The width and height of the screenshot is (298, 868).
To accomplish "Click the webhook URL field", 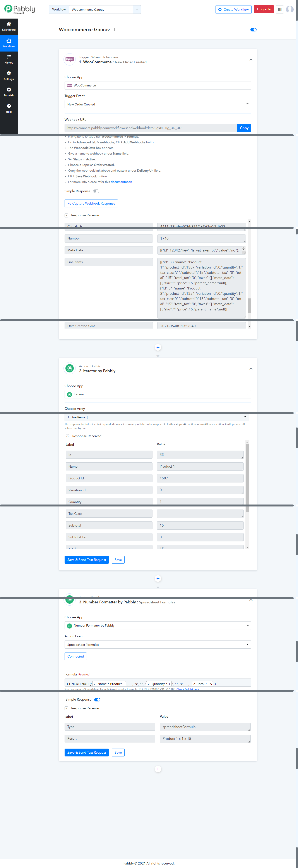I will 151,128.
